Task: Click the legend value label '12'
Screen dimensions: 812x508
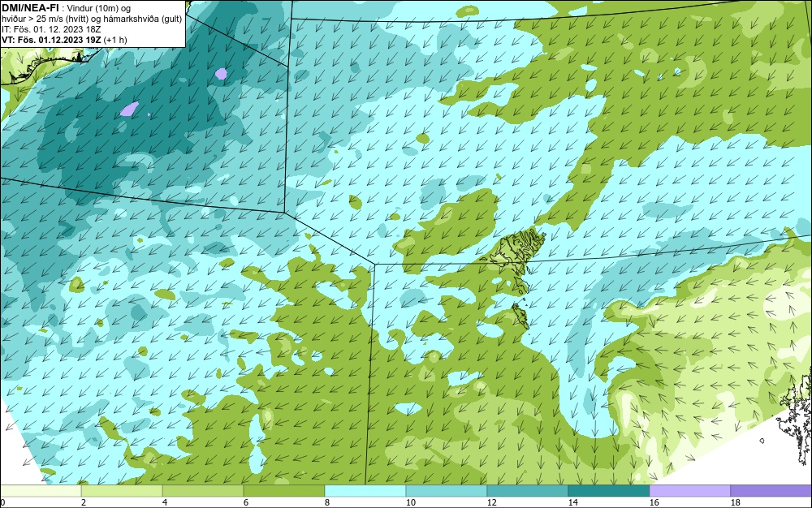Action: (491, 502)
